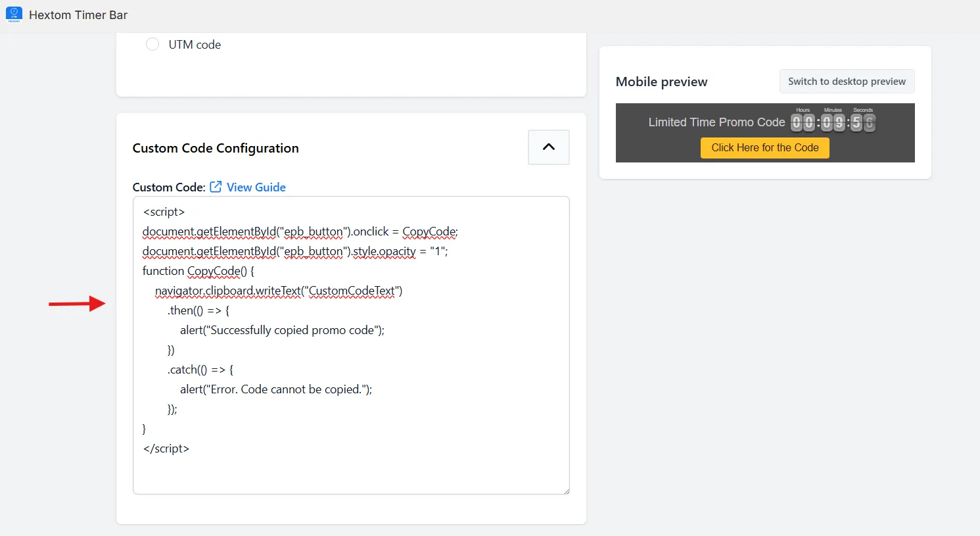Image resolution: width=980 pixels, height=536 pixels.
Task: Click the Hextom Timer Bar app icon
Action: (14, 14)
